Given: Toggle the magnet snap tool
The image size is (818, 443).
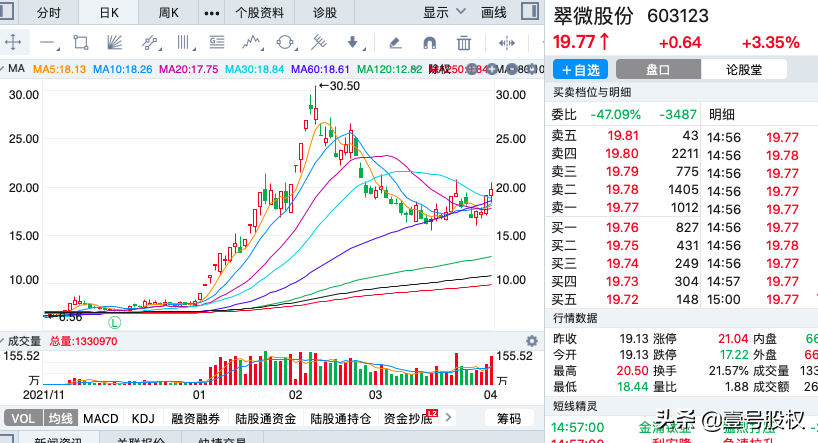Looking at the screenshot, I should click(x=429, y=43).
